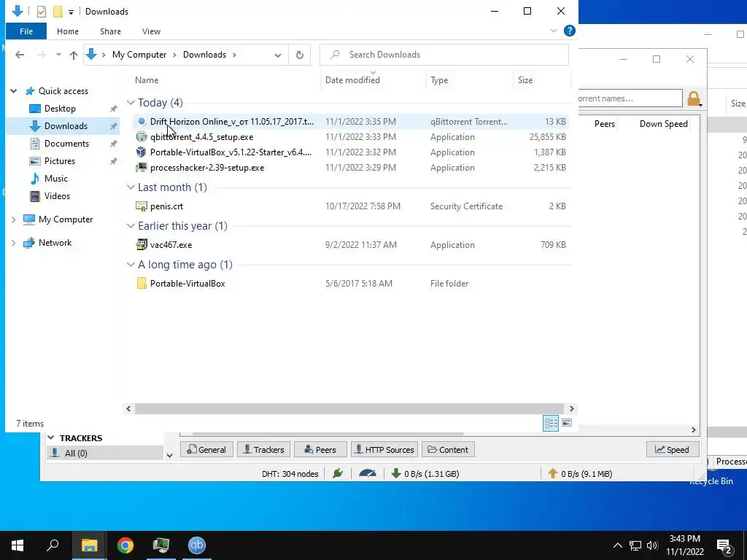The width and height of the screenshot is (747, 560).
Task: Go up one folder level
Action: coord(74,55)
